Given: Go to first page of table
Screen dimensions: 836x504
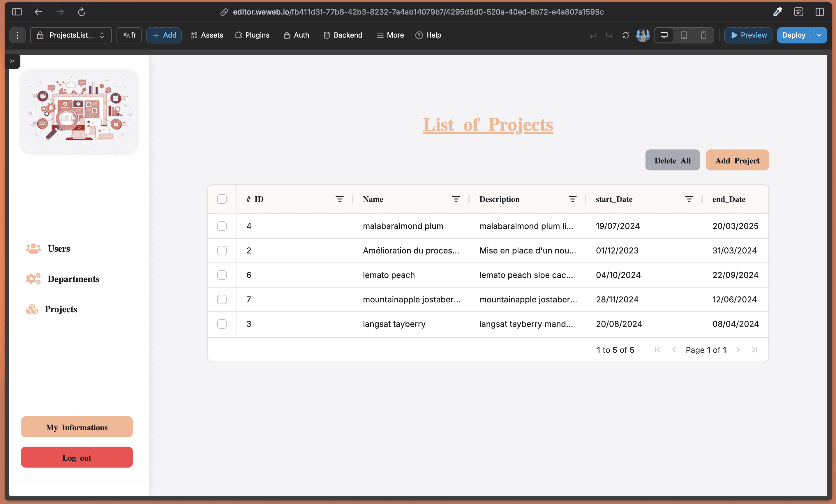Looking at the screenshot, I should tap(657, 350).
